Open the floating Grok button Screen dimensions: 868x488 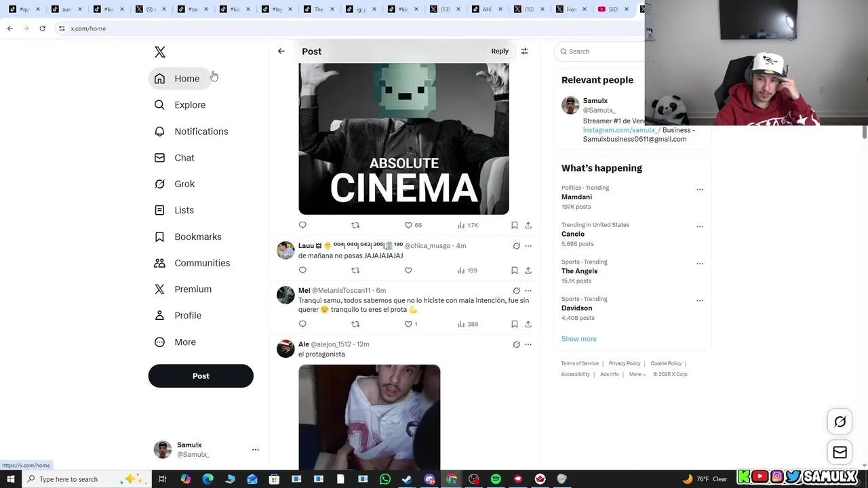coord(840,422)
